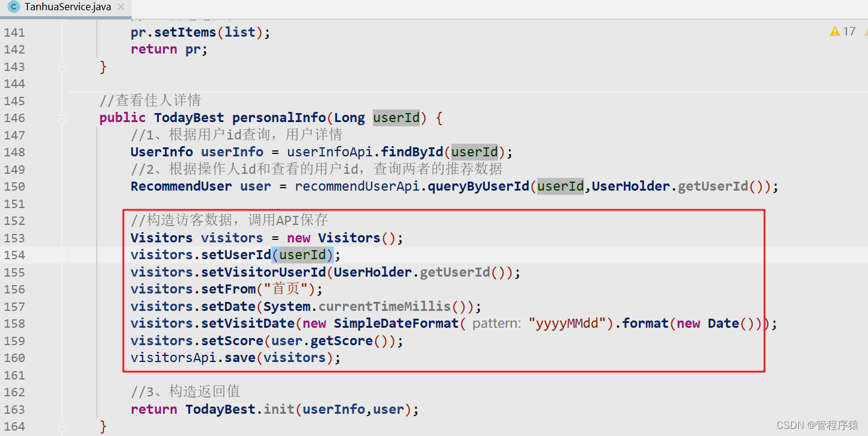Click the TodayBest return type on line 146
The height and width of the screenshot is (436, 868).
coord(189,118)
